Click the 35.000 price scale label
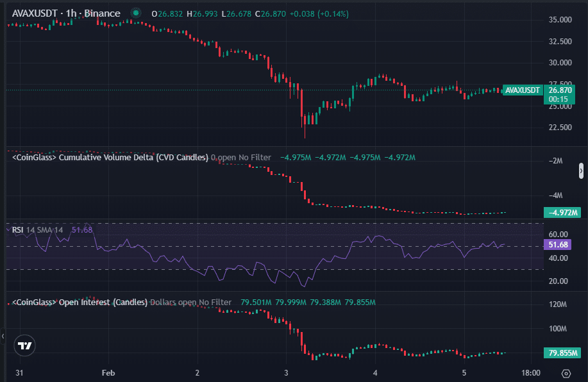588x382 pixels. coord(560,21)
